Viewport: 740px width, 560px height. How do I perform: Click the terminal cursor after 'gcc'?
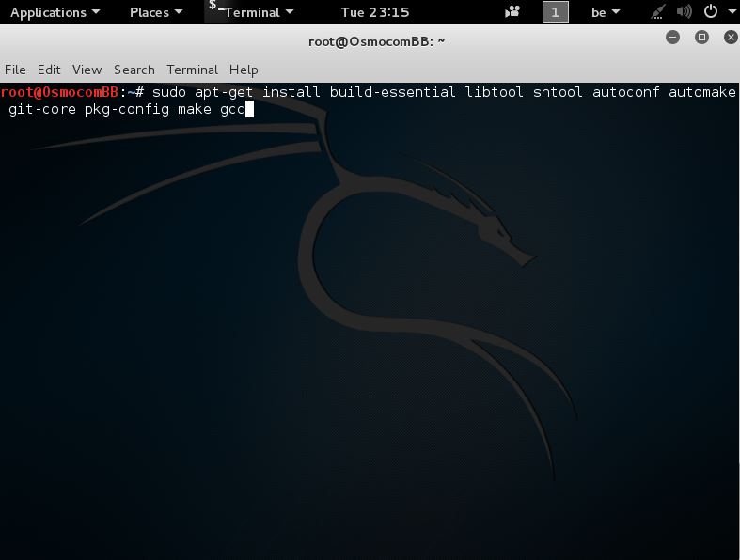tap(250, 109)
